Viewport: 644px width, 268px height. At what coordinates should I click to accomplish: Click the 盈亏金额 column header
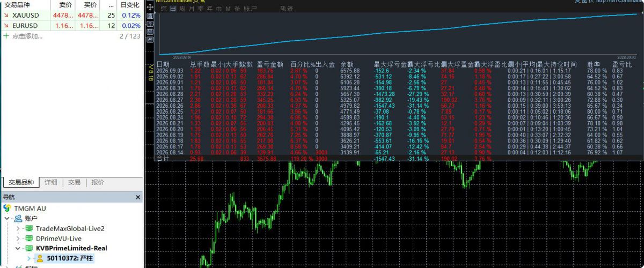coord(270,64)
